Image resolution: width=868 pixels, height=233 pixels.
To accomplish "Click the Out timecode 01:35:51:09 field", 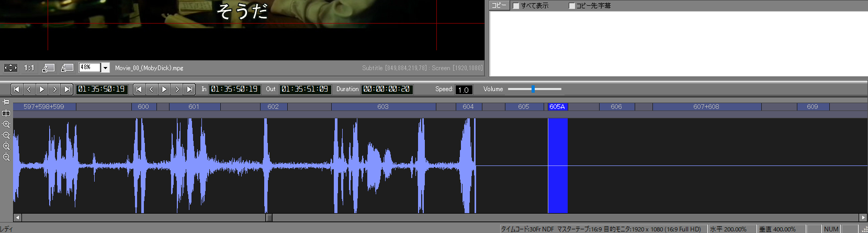I will click(x=305, y=89).
